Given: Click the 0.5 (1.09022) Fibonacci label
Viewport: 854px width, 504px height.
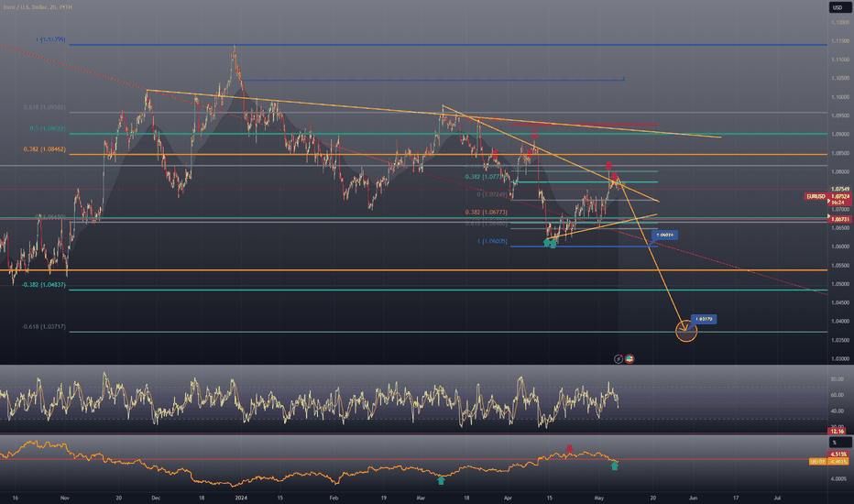Looking at the screenshot, I should pyautogui.click(x=48, y=128).
